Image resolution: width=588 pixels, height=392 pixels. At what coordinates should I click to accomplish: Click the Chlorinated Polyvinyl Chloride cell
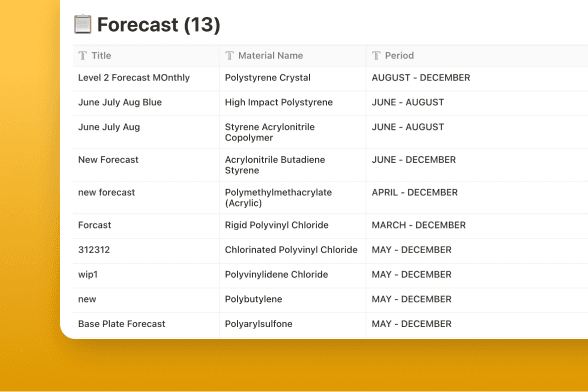(292, 251)
